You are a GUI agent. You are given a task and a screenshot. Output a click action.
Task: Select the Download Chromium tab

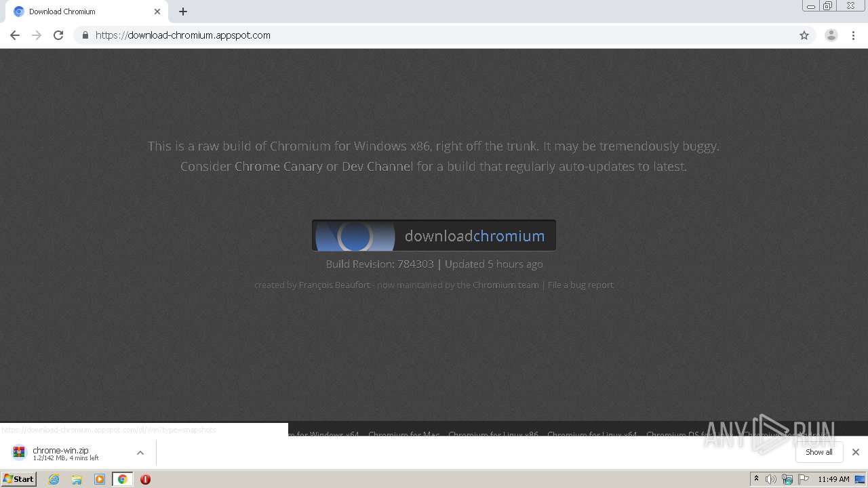pos(85,12)
